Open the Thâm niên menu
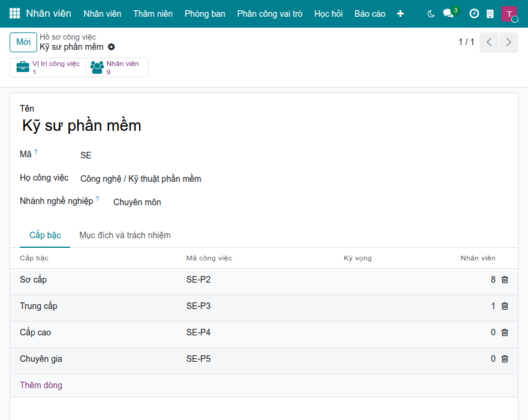The image size is (528, 420). coord(153,14)
